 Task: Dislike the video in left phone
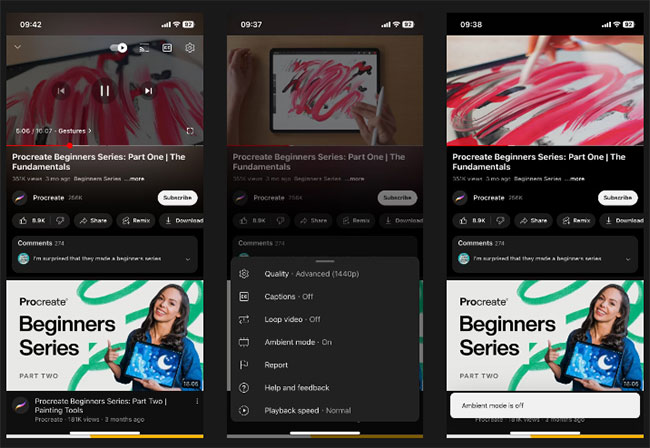[60, 220]
